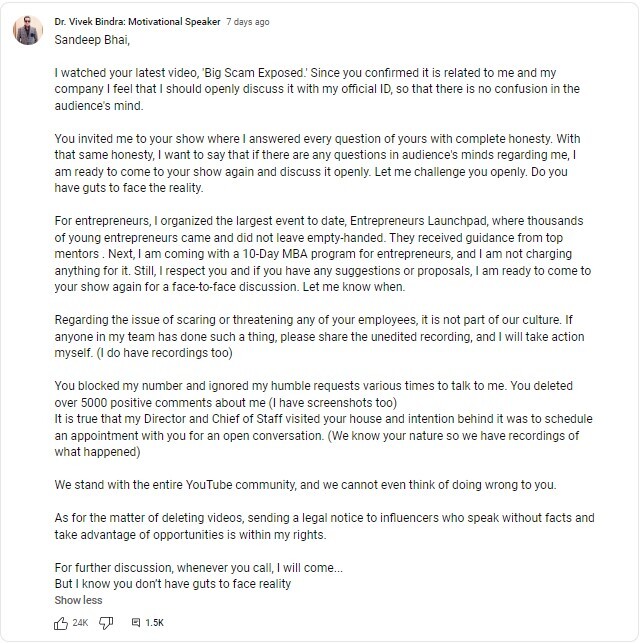Collapse the comment with Show less
Image resolution: width=642 pixels, height=643 pixels.
coord(78,600)
